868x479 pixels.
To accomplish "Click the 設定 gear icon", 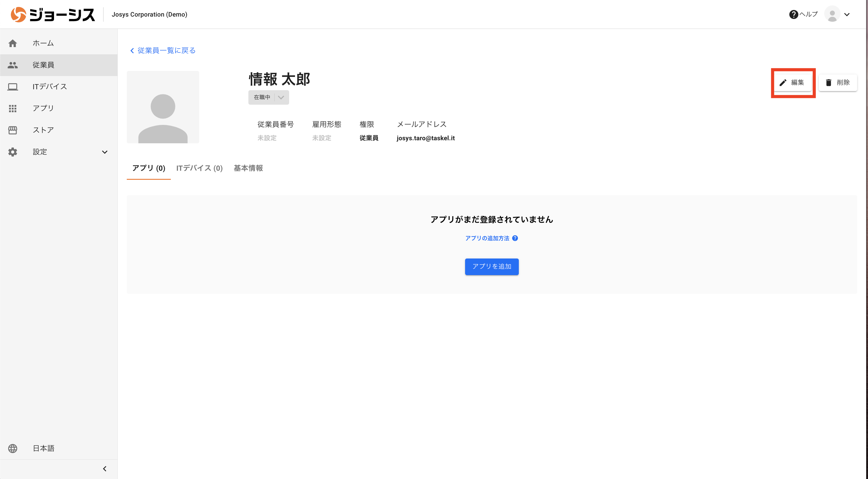I will [13, 152].
